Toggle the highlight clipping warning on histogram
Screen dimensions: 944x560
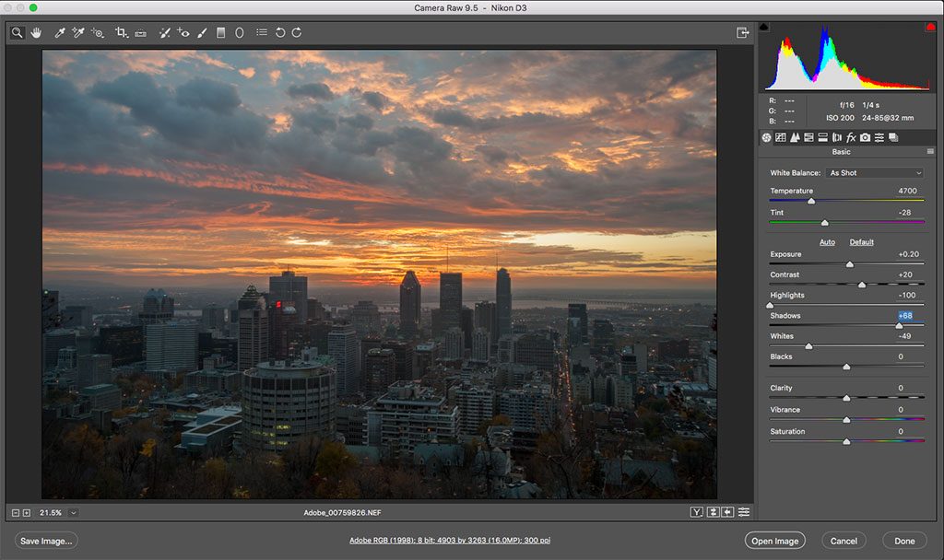coord(930,27)
